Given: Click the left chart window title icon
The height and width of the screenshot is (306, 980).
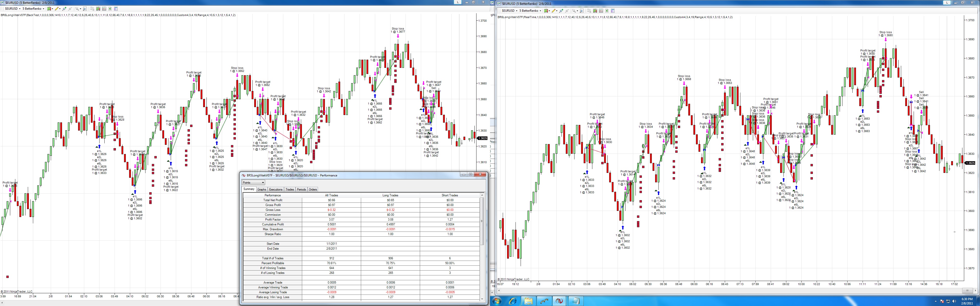Looking at the screenshot, I should (x=2, y=3).
